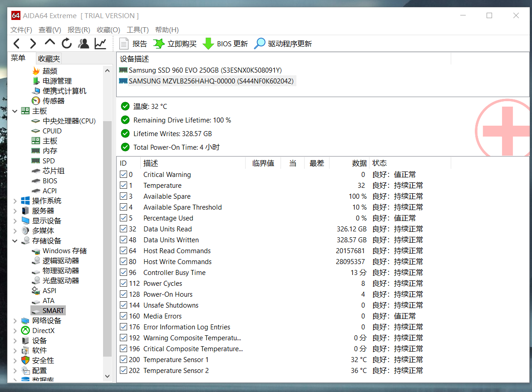Toggle the Percentage Used checkbox

coord(123,218)
